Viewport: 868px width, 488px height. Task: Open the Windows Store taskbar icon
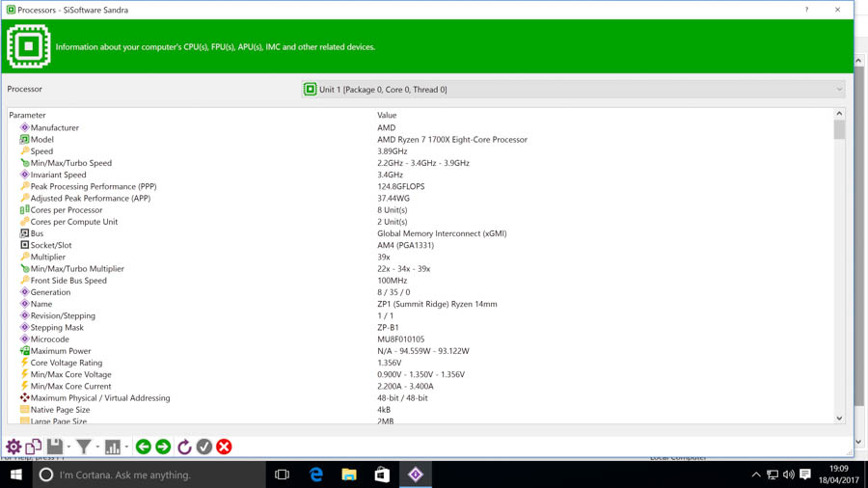click(382, 474)
